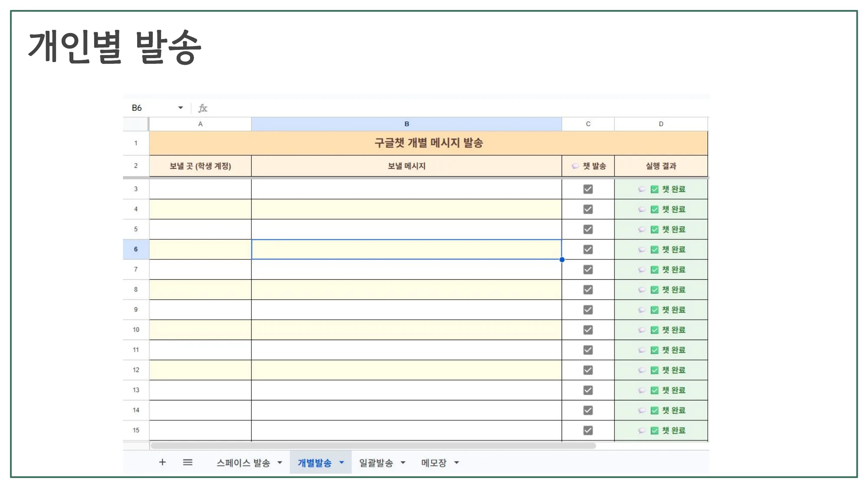This screenshot has height=488, width=868.
Task: Click the 구글챗 개별 메시지 발송 title cell
Action: (x=429, y=143)
